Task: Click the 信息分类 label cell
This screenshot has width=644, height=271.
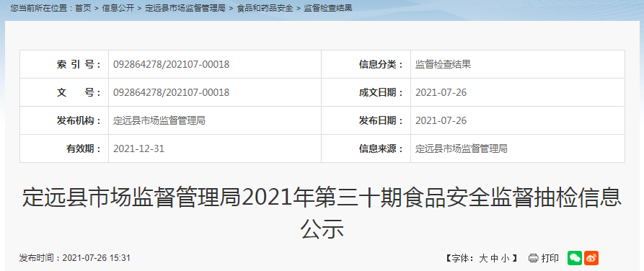Action: [366, 64]
